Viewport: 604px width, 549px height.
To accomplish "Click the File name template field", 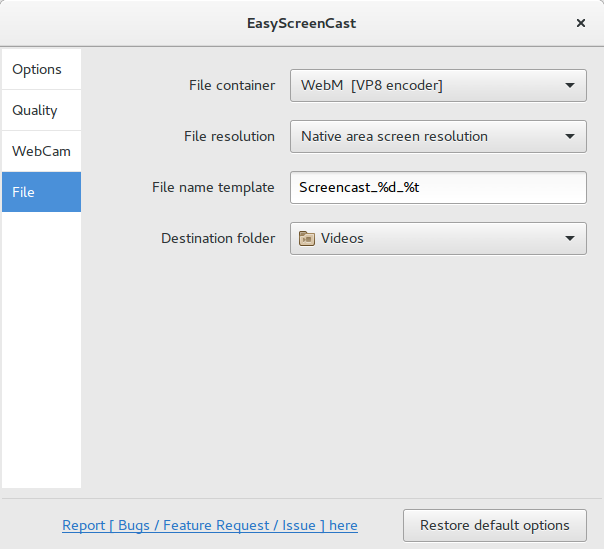I will point(438,188).
